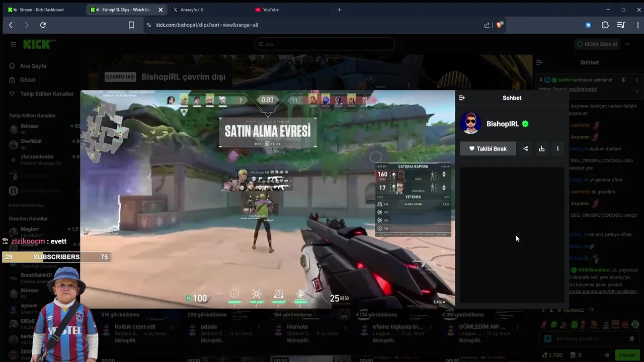The height and width of the screenshot is (362, 644).
Task: Open the Koltuk cızırt etti clip
Action: (135, 327)
